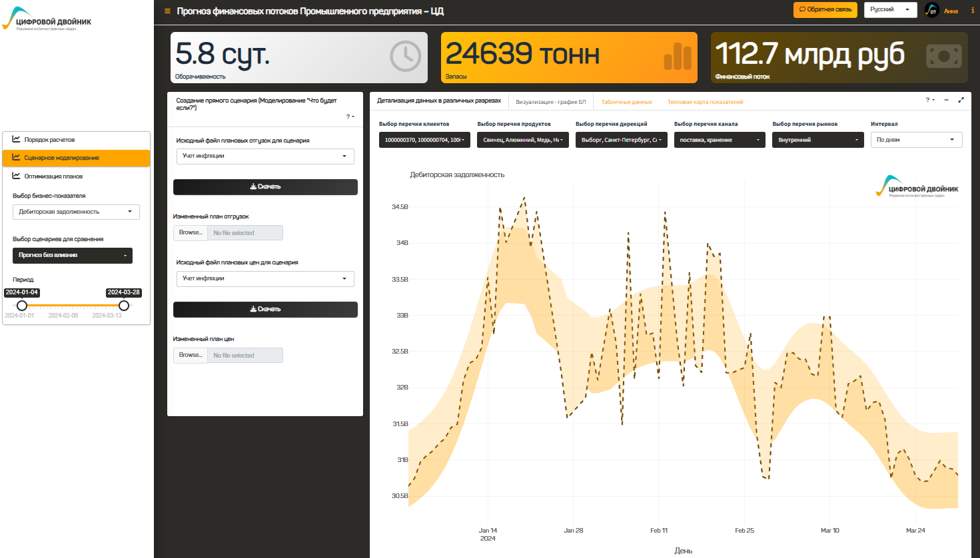Open help in the chart panel header
980x558 pixels.
[929, 101]
